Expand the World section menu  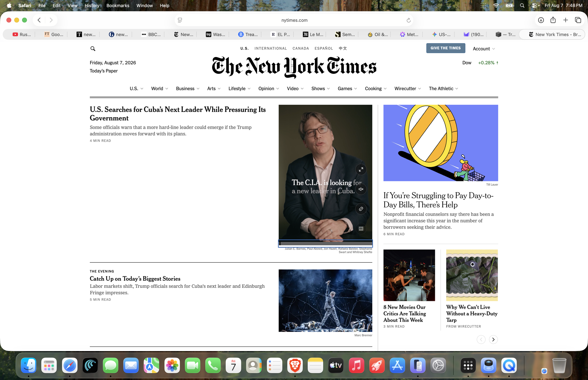pyautogui.click(x=160, y=89)
